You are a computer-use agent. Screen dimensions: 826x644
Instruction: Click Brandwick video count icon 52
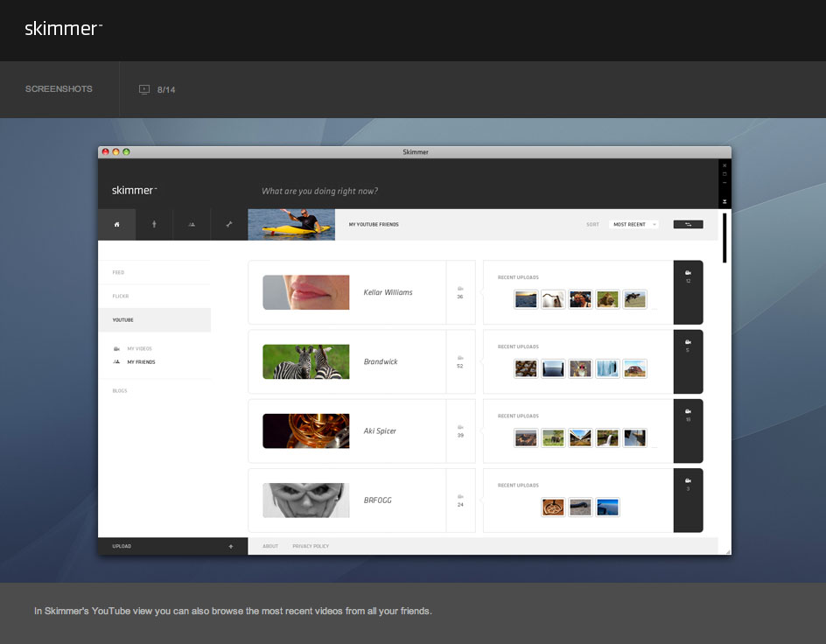460,358
